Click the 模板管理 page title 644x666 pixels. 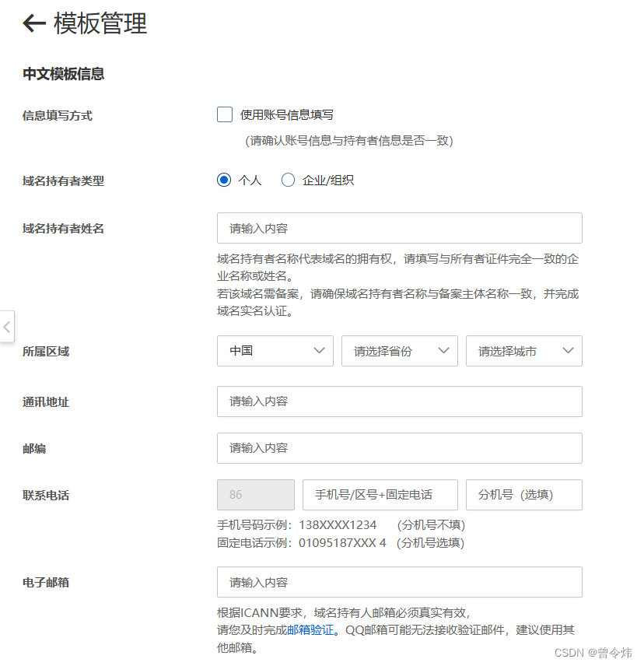tap(100, 23)
